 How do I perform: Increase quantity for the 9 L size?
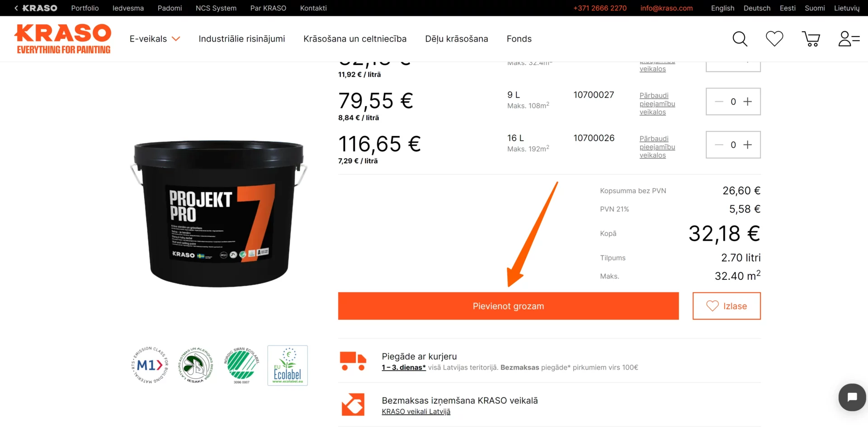pyautogui.click(x=748, y=102)
